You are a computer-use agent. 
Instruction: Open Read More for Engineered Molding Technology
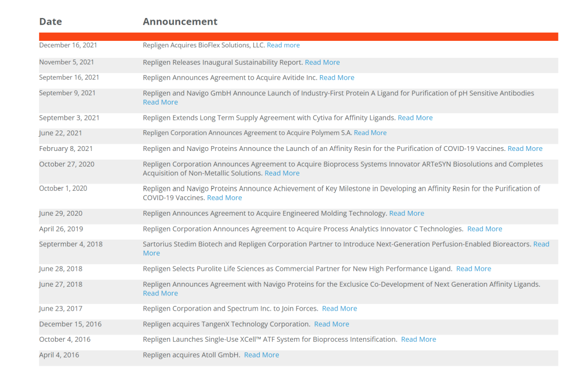(x=406, y=213)
